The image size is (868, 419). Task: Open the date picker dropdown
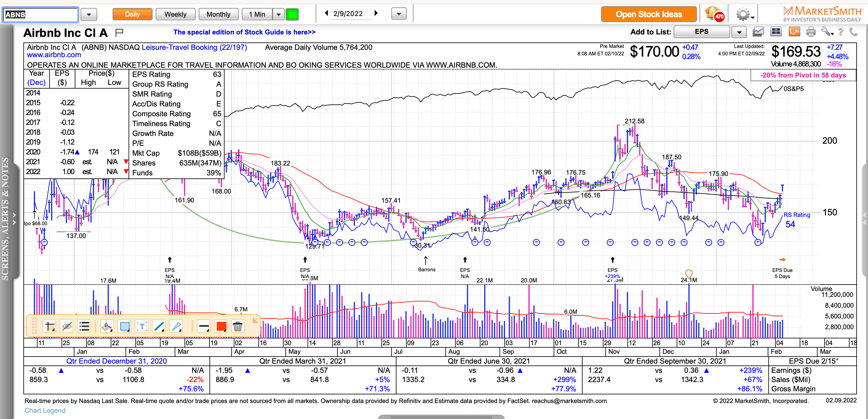coord(399,14)
